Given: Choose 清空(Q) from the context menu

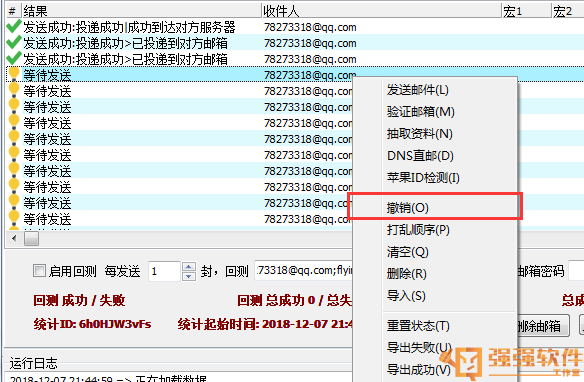Looking at the screenshot, I should click(407, 252).
